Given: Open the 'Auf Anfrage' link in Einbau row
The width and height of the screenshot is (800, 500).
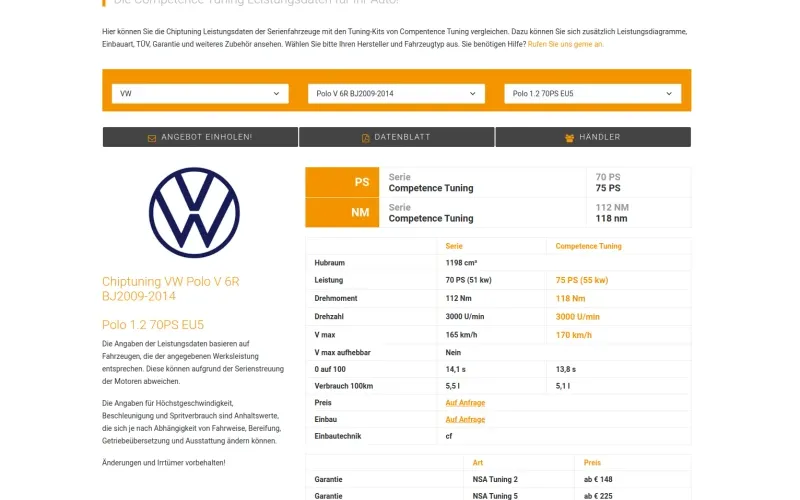Looking at the screenshot, I should click(x=465, y=420).
